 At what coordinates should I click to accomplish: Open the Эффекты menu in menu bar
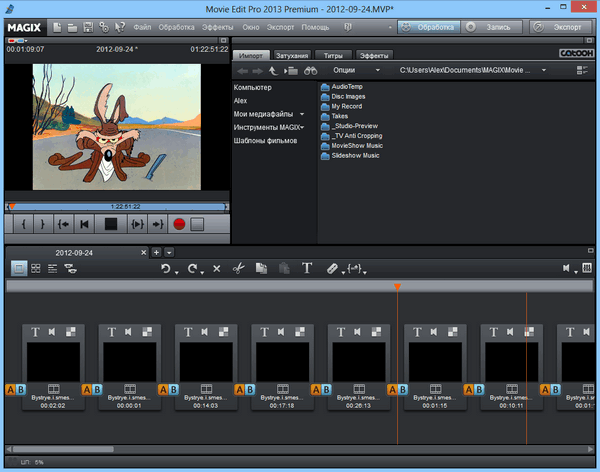(217, 26)
